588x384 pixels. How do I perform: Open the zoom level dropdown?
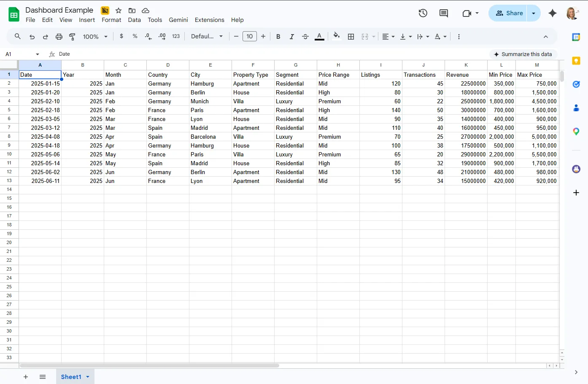coord(95,37)
